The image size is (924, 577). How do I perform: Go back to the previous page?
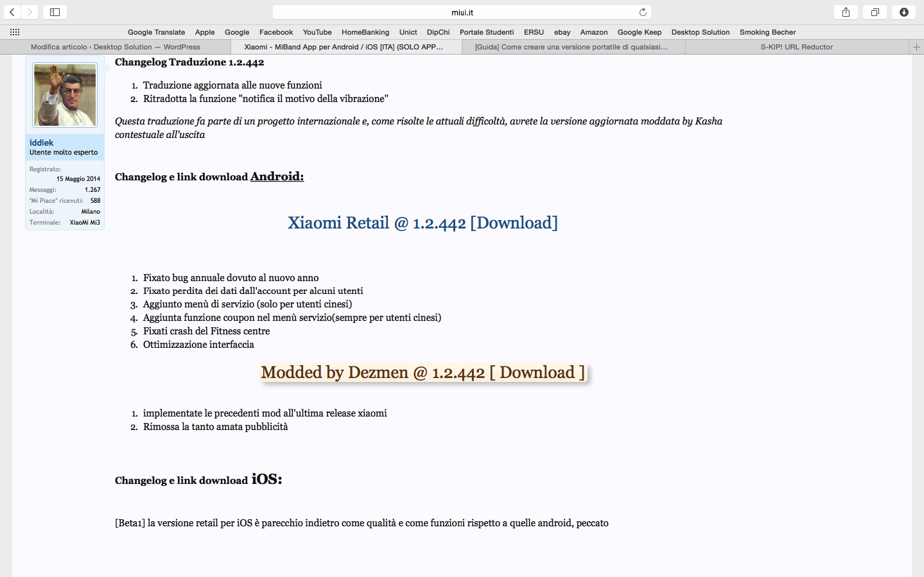(x=12, y=12)
